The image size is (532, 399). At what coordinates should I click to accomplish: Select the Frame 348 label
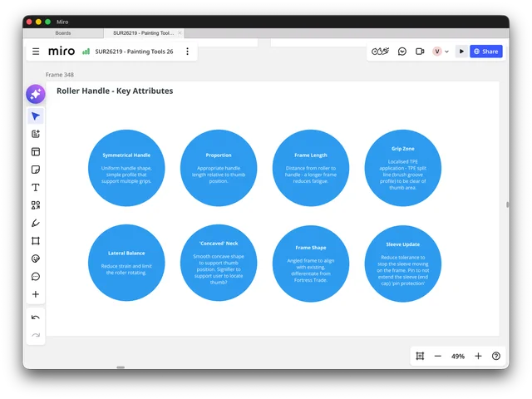point(60,75)
